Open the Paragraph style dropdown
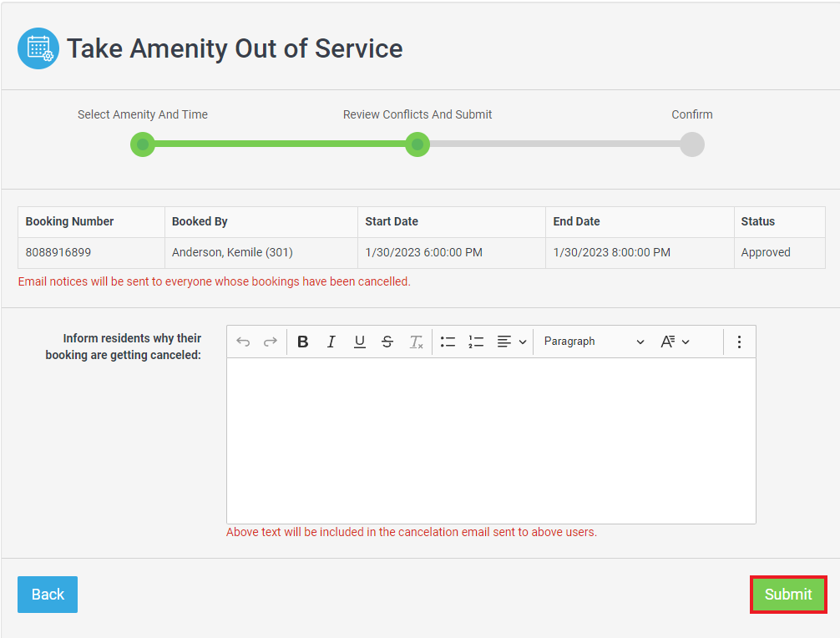The height and width of the screenshot is (638, 840). pos(594,342)
